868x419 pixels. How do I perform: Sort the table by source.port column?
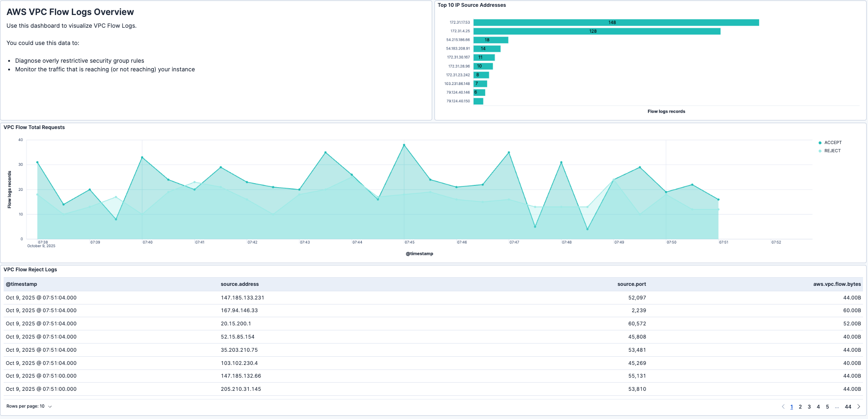[631, 284]
